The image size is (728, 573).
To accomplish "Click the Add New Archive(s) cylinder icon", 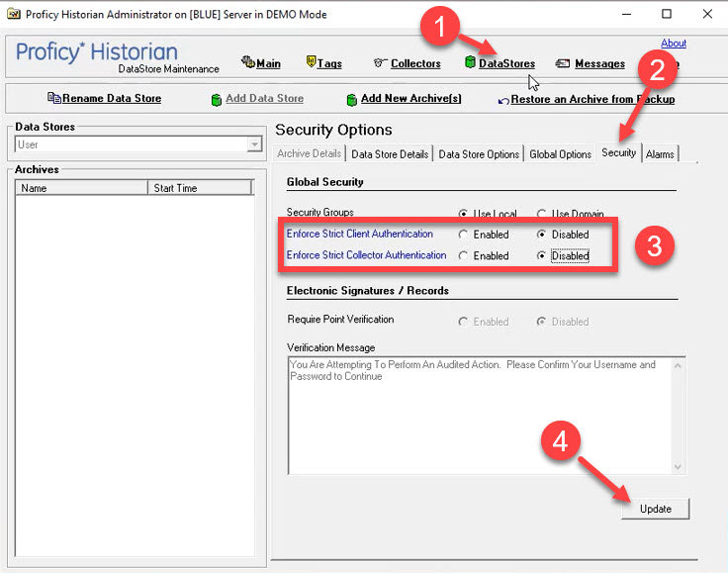I will (x=352, y=100).
